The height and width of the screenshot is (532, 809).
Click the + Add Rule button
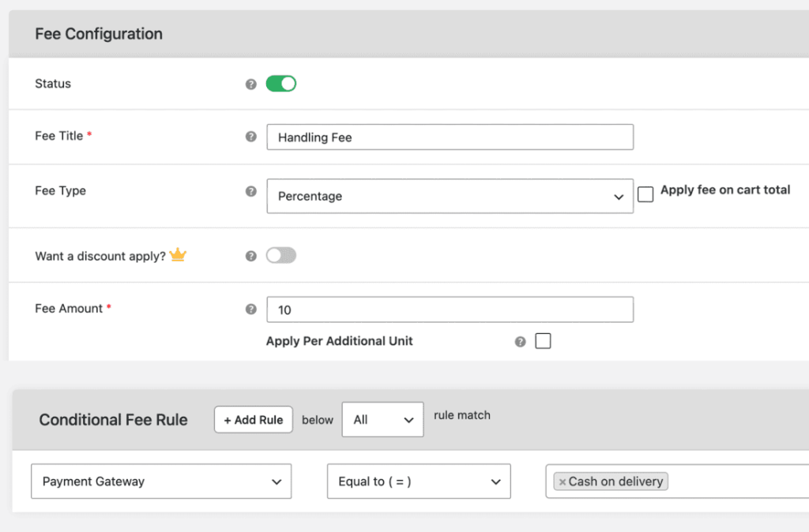point(254,420)
